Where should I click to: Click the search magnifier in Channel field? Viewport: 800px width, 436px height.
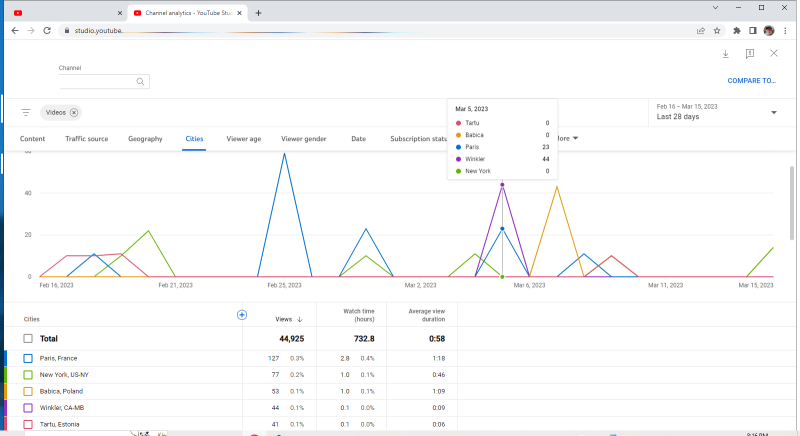point(141,82)
